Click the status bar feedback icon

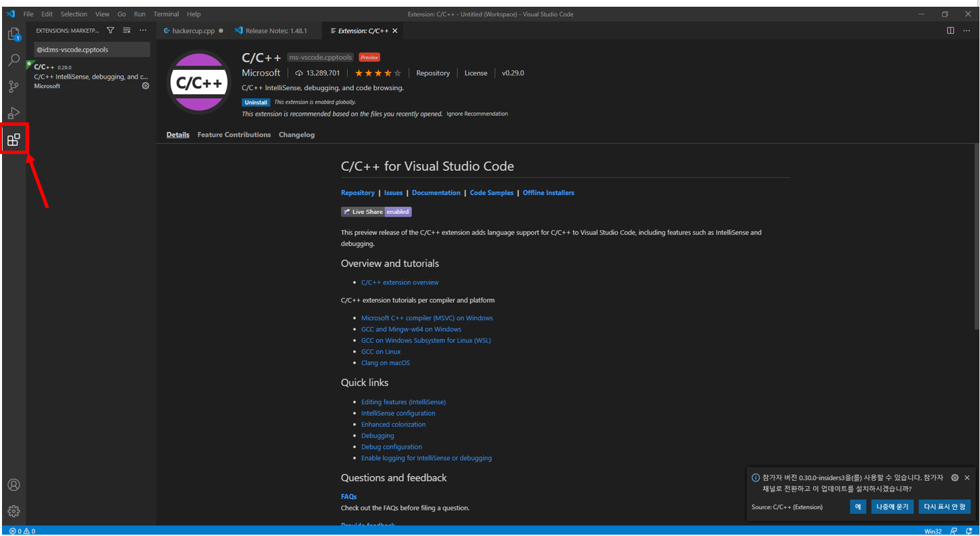(953, 531)
